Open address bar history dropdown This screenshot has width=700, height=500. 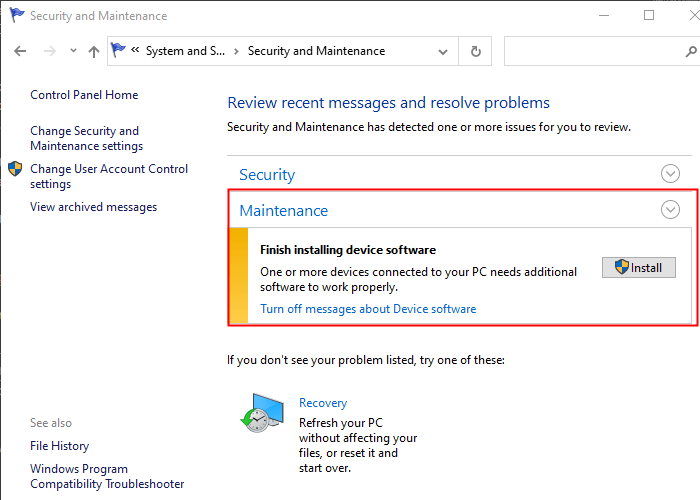(x=443, y=52)
